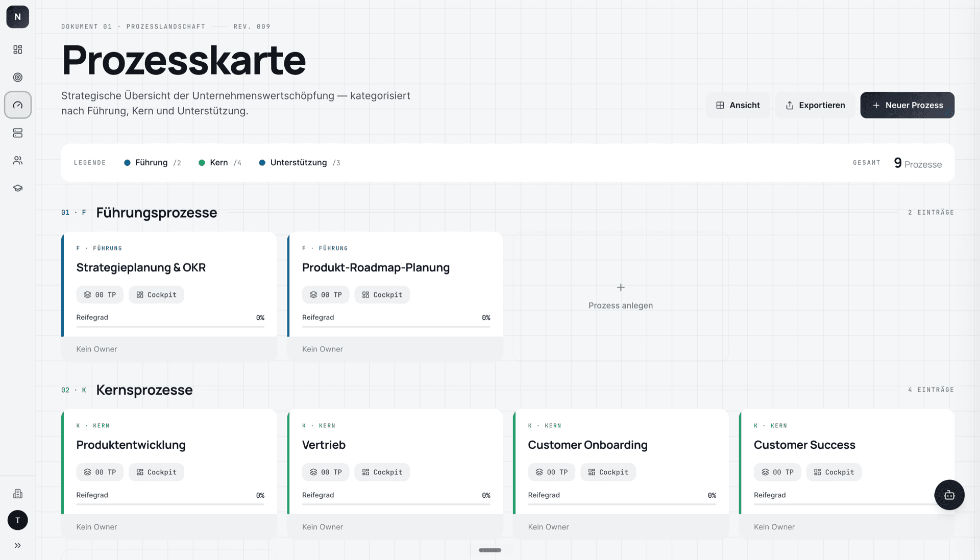Add a process via Prozess anlegen tile
Screen dimensions: 980x560
tap(621, 297)
